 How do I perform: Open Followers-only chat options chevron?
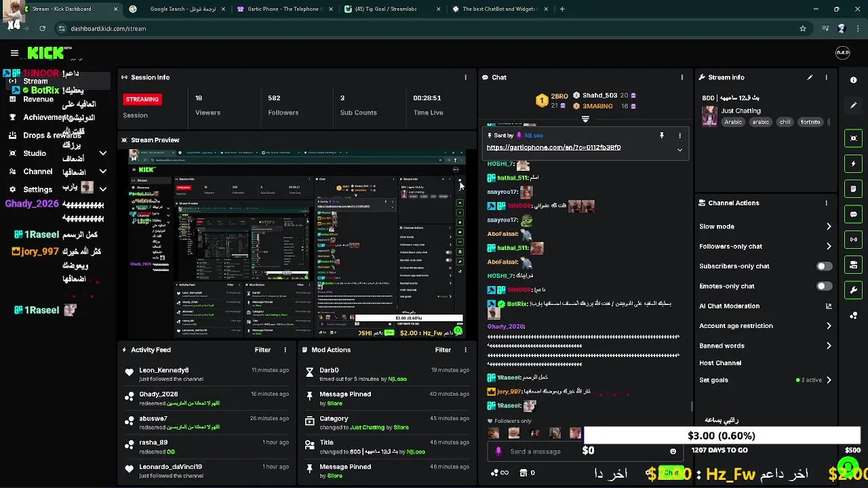829,246
